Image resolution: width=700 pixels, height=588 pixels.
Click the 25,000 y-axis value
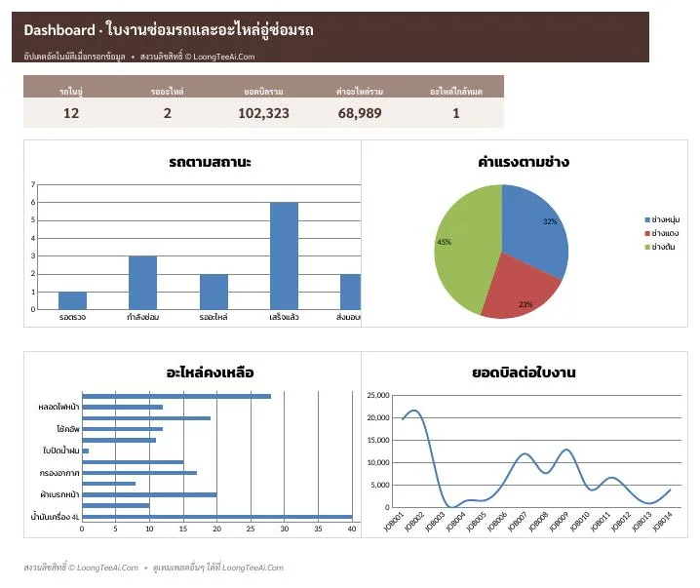click(378, 395)
